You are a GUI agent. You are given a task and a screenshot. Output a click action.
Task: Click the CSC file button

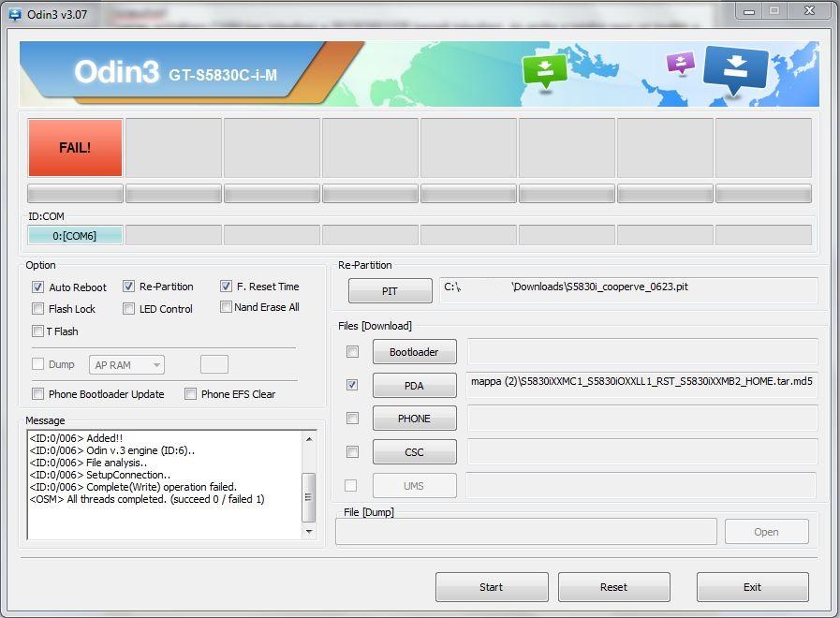click(x=415, y=452)
